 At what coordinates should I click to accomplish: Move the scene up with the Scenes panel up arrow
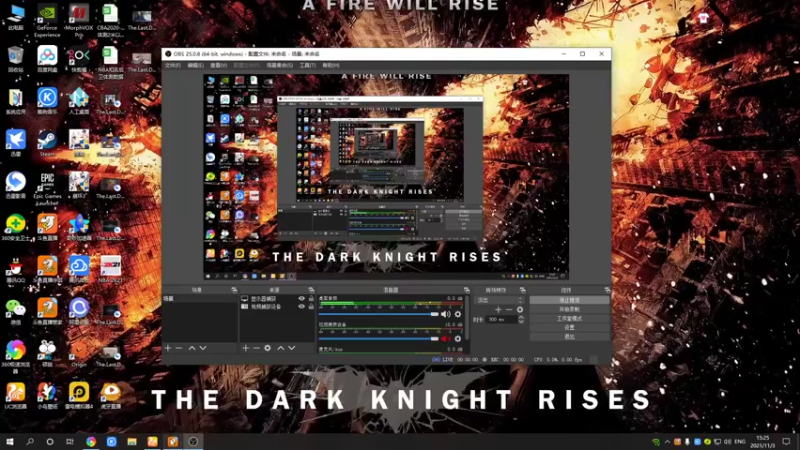192,348
